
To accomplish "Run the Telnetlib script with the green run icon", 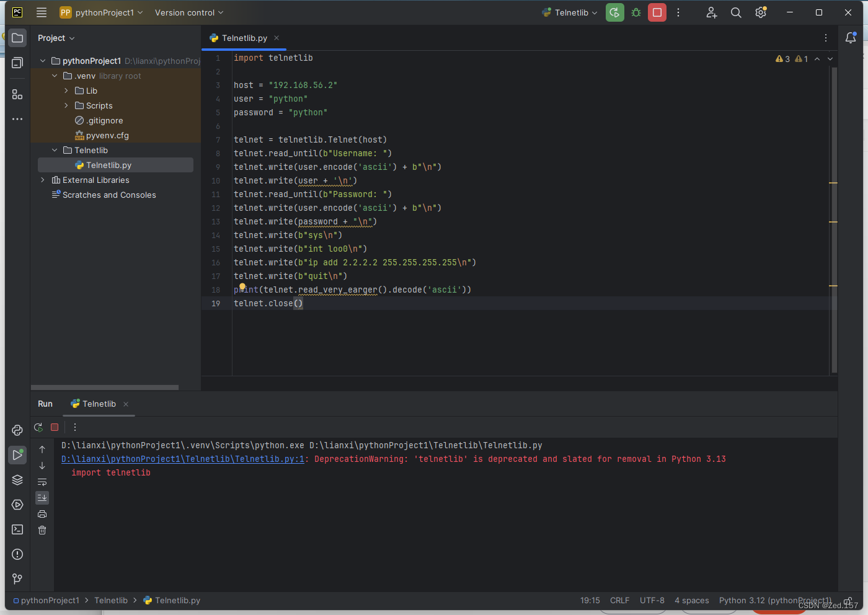I will [x=614, y=12].
